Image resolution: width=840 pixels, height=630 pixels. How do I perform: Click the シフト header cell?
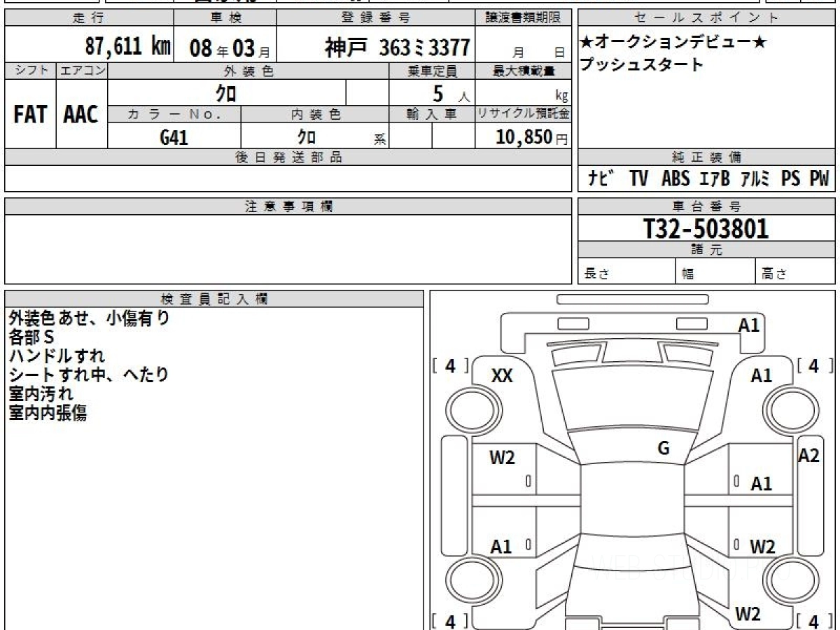pyautogui.click(x=31, y=71)
